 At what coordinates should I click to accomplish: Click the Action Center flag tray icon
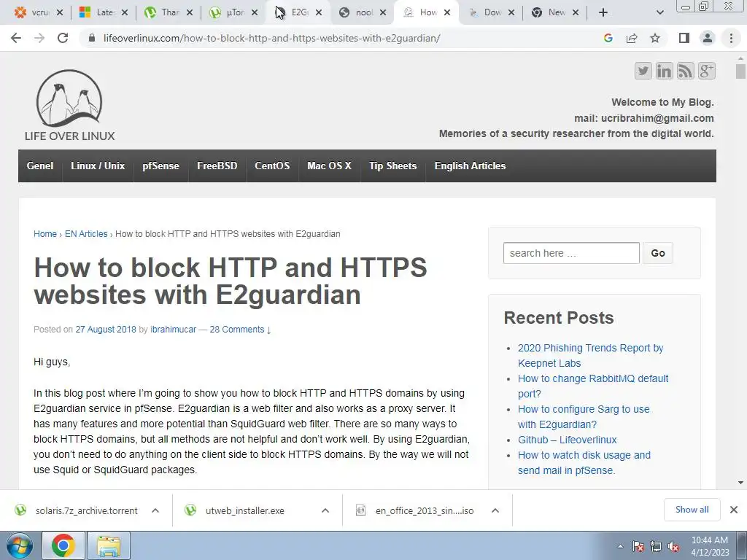click(638, 546)
